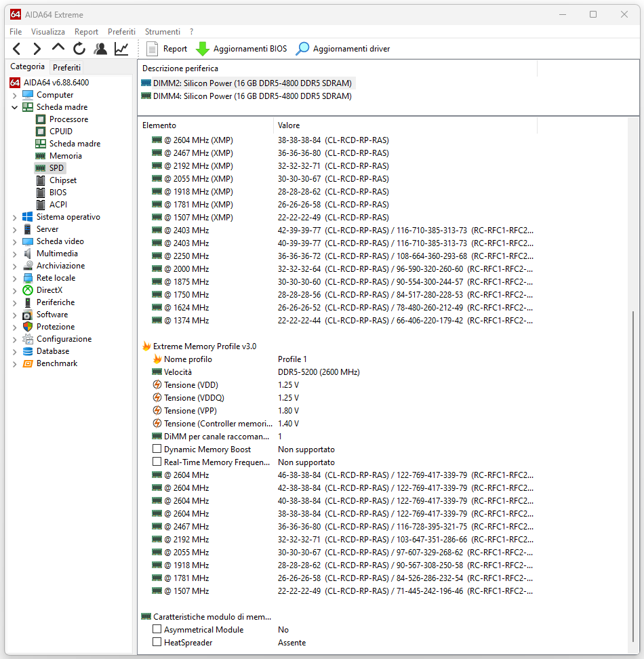Expand the Computer tree node
Viewport: 644px width, 659px height.
click(x=15, y=96)
